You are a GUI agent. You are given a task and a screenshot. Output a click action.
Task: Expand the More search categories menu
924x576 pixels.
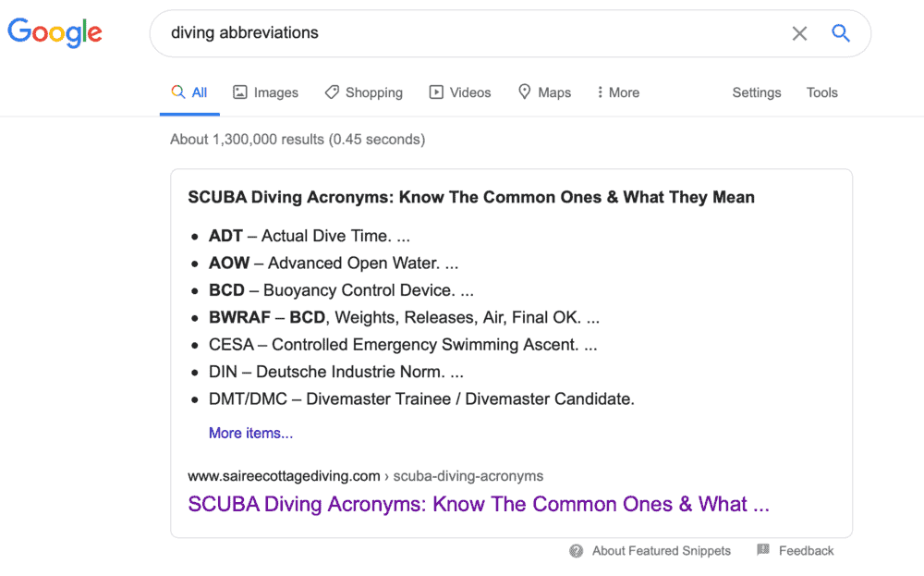click(616, 92)
